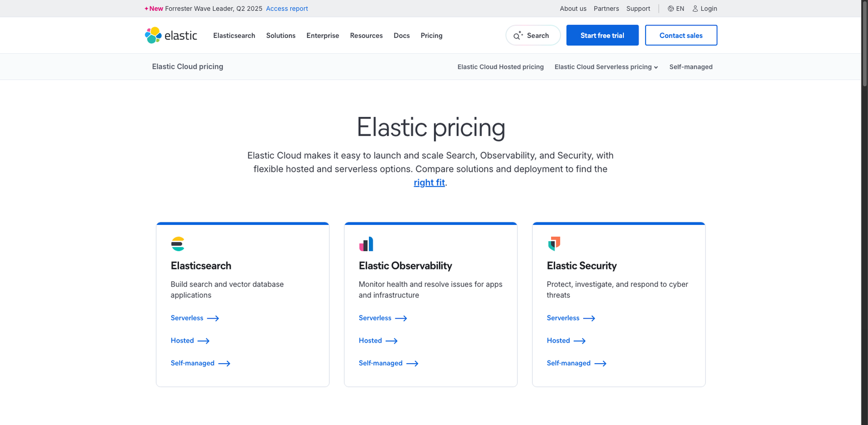The image size is (868, 425).
Task: Select Elastic Cloud Hosted pricing tab
Action: (x=500, y=67)
